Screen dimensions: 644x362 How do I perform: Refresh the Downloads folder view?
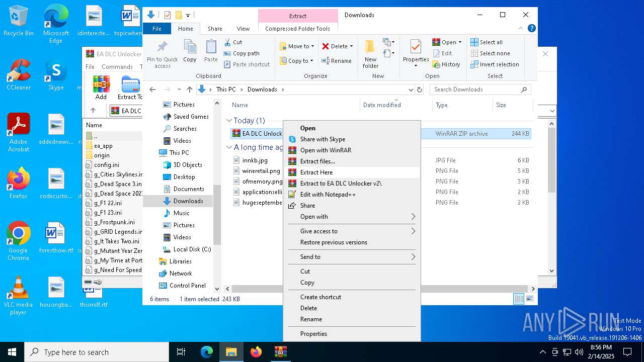420,89
